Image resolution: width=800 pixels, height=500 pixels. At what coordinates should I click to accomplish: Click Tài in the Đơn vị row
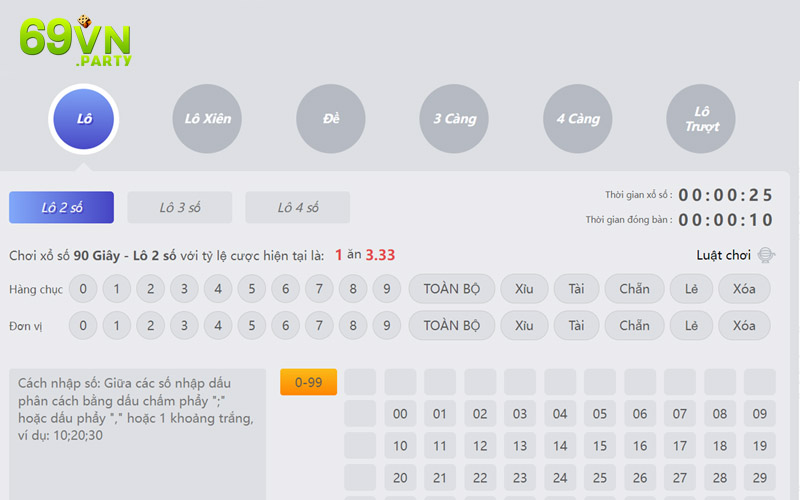576,325
